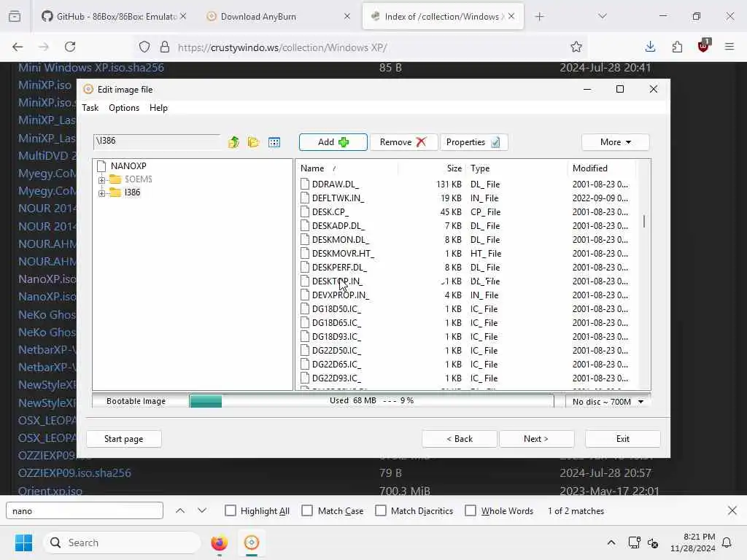Image resolution: width=747 pixels, height=560 pixels.
Task: Jump to next find match
Action: point(202,510)
